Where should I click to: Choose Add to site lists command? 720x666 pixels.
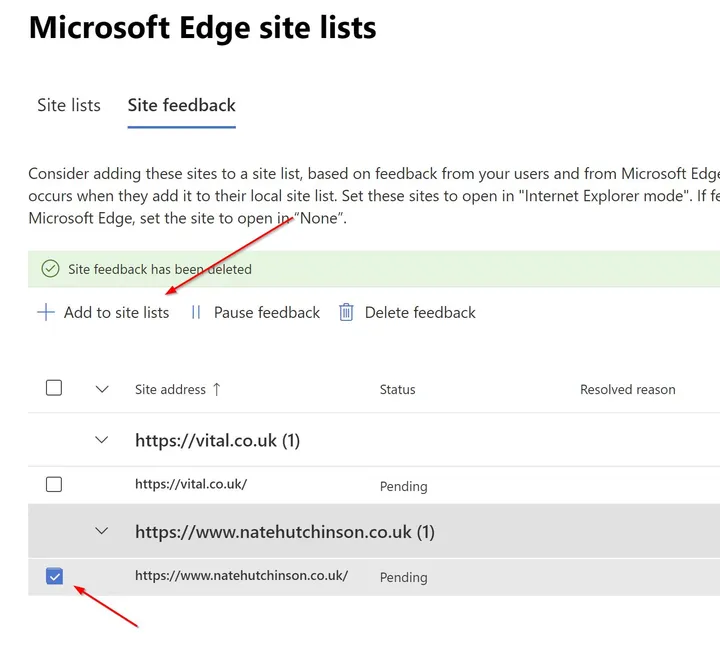click(x=103, y=312)
